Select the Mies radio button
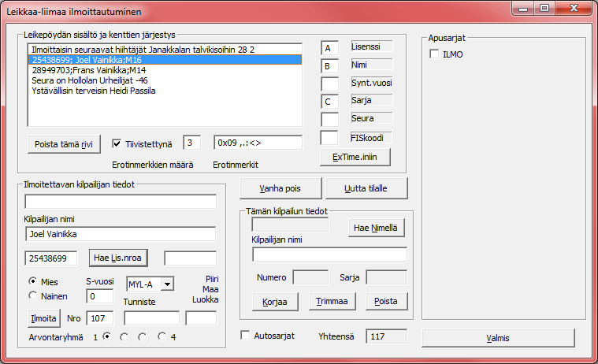This screenshot has width=598, height=364. click(33, 281)
